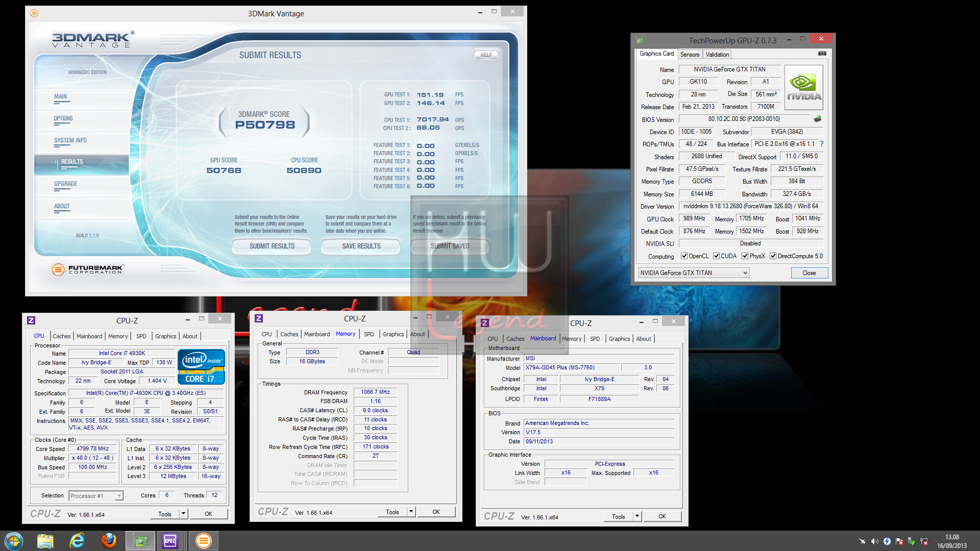Viewport: 980px width, 551px height.
Task: Open File Explorer from the taskbar
Action: (x=45, y=541)
